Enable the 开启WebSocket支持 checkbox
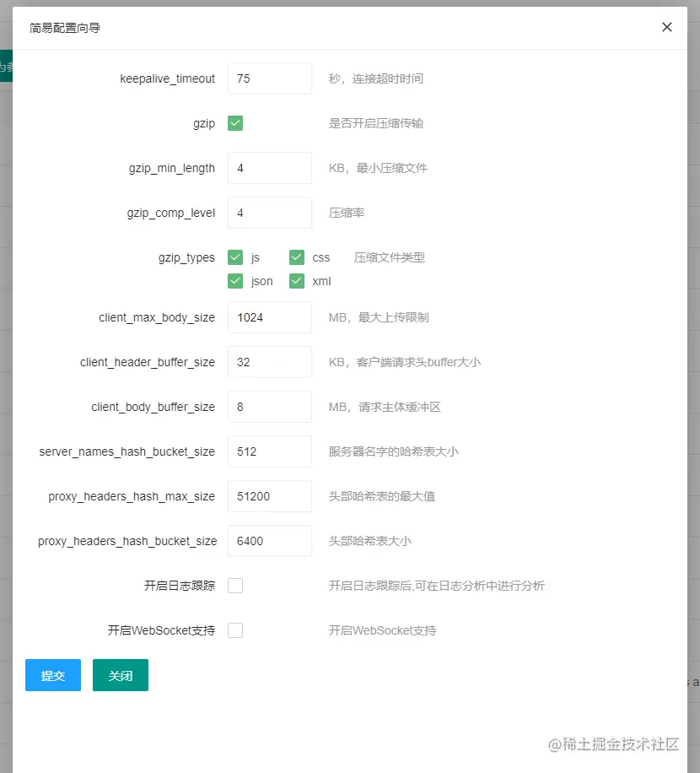700x773 pixels. pyautogui.click(x=234, y=630)
